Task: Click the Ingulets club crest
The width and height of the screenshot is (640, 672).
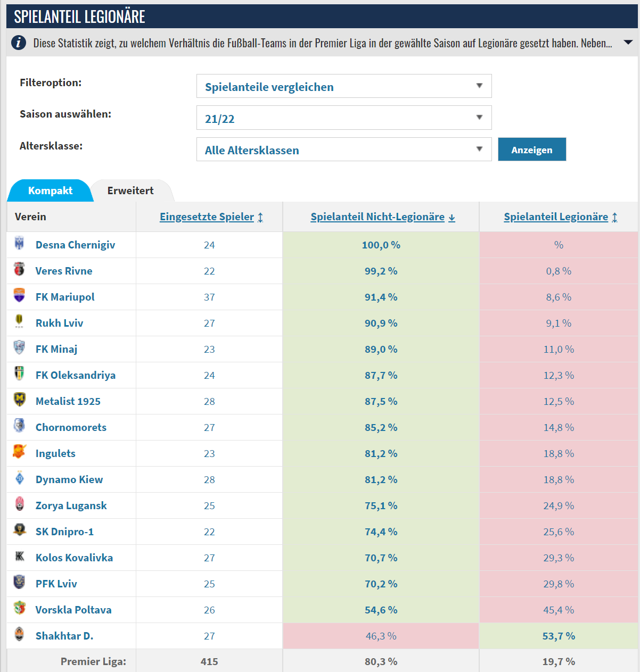Action: [x=19, y=452]
